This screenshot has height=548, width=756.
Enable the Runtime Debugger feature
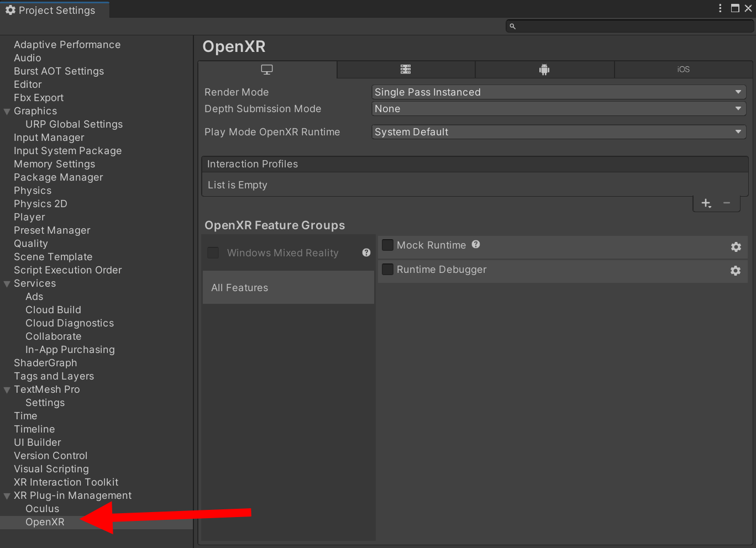pyautogui.click(x=388, y=269)
